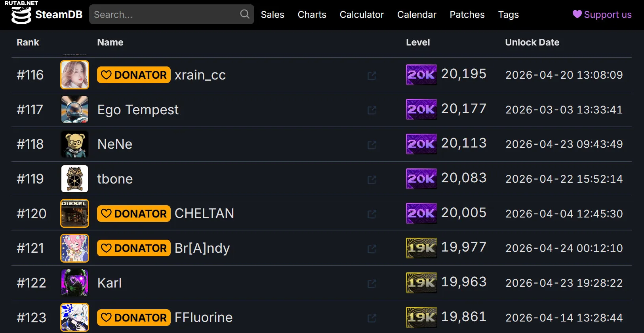
Task: Focus the Search input field
Action: pyautogui.click(x=164, y=15)
